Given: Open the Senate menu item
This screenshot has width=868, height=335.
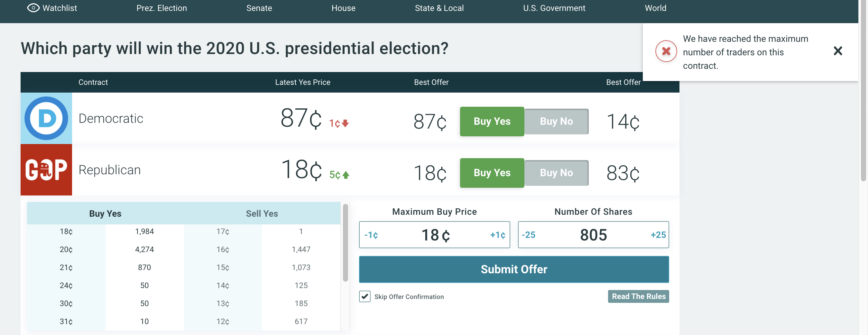Looking at the screenshot, I should coord(259,8).
